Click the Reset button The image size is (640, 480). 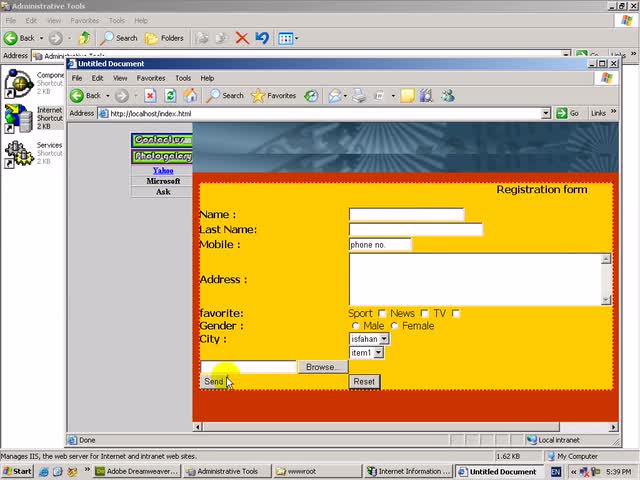364,382
